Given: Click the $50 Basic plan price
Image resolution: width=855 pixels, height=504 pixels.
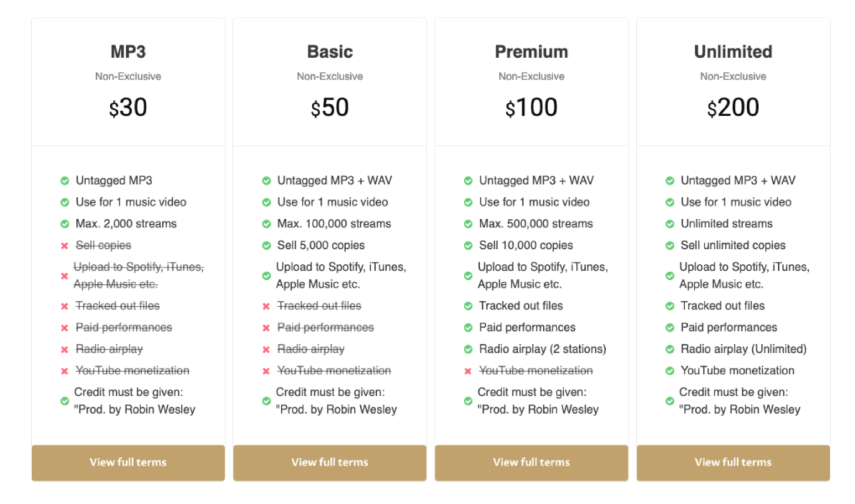Looking at the screenshot, I should point(329,108).
